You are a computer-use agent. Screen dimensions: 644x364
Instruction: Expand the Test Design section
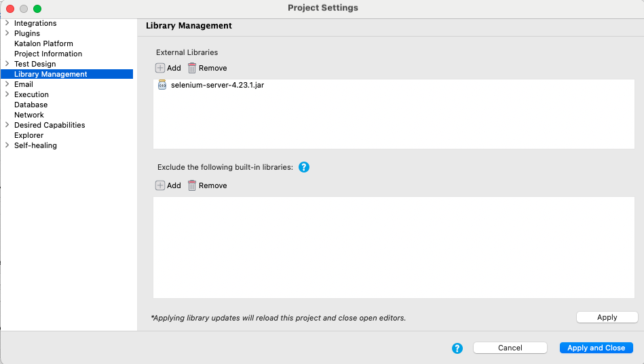point(7,64)
